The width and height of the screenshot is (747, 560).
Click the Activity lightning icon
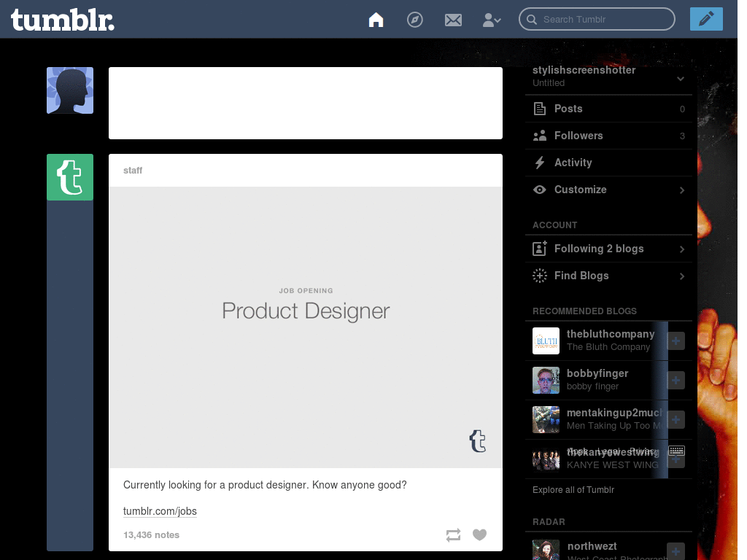click(539, 163)
